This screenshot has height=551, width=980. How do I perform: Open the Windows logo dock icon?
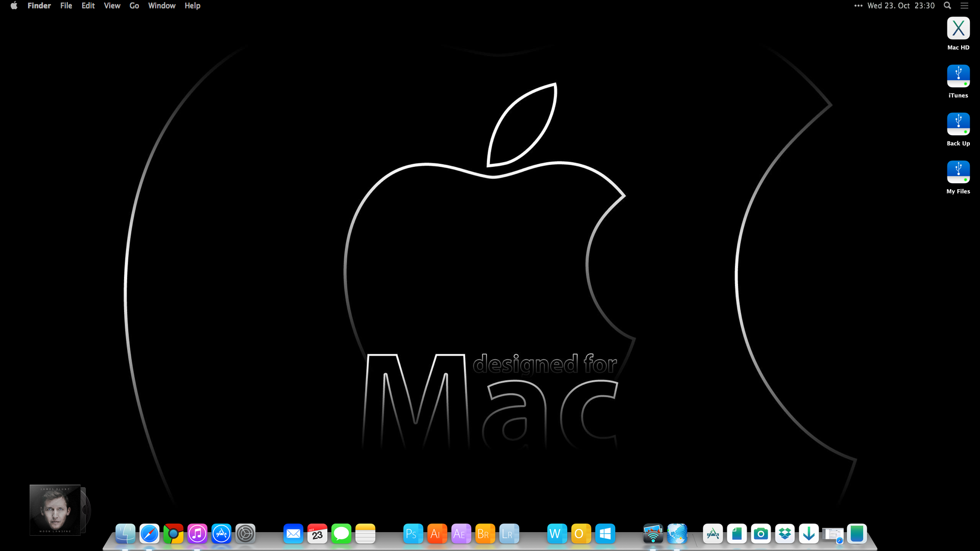pyautogui.click(x=605, y=534)
